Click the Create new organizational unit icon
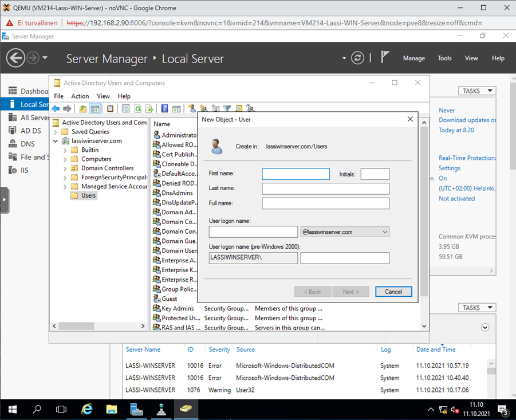 [x=215, y=108]
